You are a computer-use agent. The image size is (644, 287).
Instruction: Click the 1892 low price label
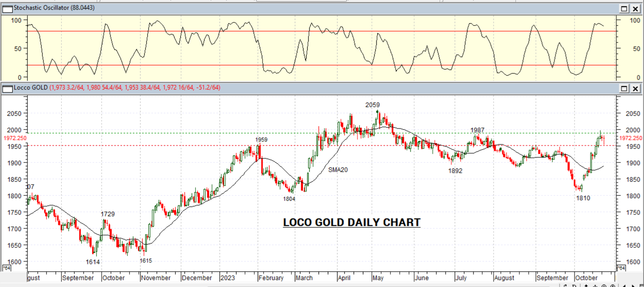pyautogui.click(x=455, y=171)
